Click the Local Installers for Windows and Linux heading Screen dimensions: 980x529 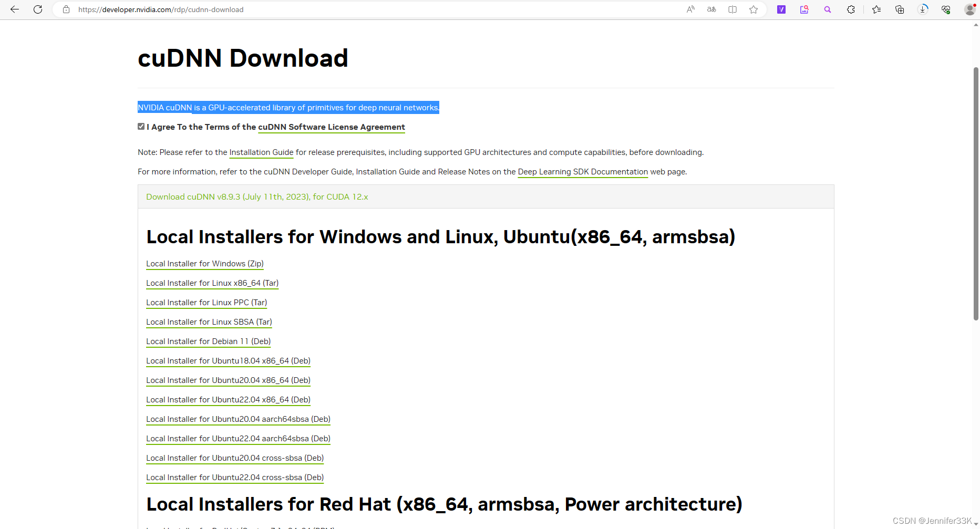pos(441,237)
